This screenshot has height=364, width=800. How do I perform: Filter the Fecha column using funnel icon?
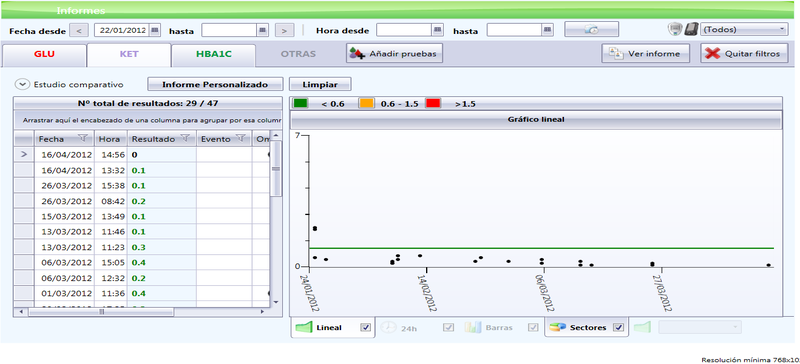click(x=83, y=138)
